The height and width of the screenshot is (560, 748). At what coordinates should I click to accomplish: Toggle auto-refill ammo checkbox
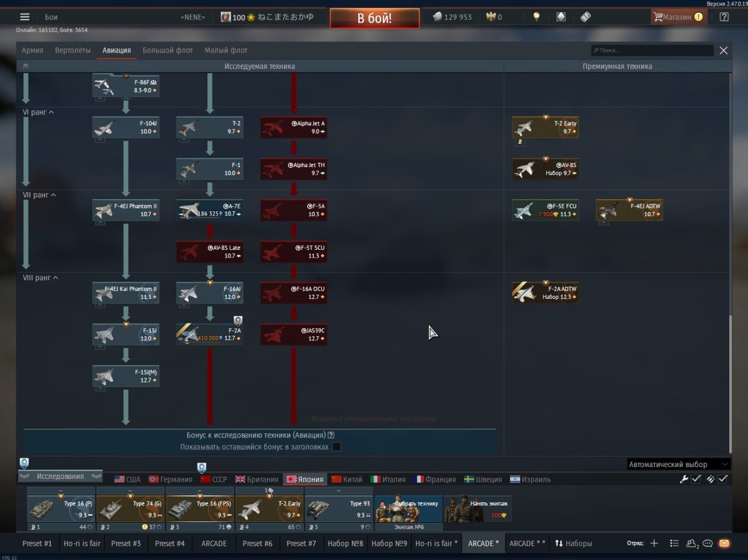(x=723, y=479)
